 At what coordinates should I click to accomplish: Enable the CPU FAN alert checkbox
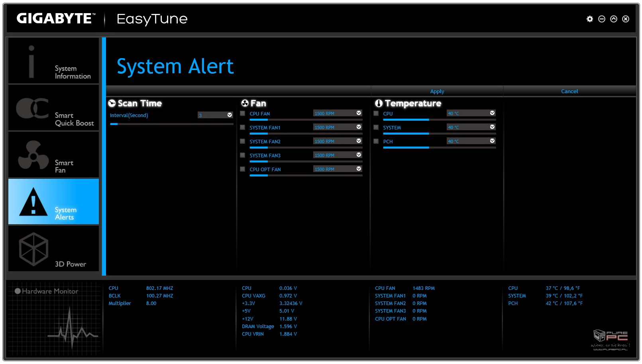pyautogui.click(x=242, y=114)
